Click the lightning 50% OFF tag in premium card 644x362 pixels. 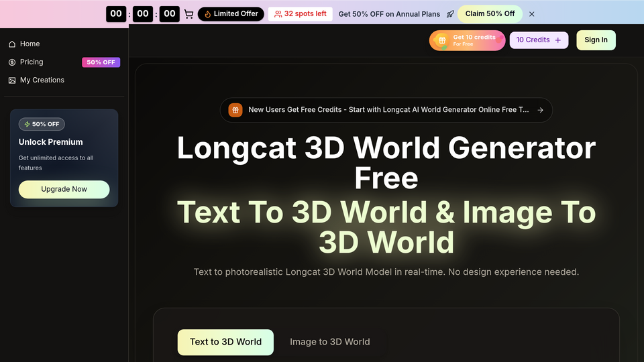[42, 124]
